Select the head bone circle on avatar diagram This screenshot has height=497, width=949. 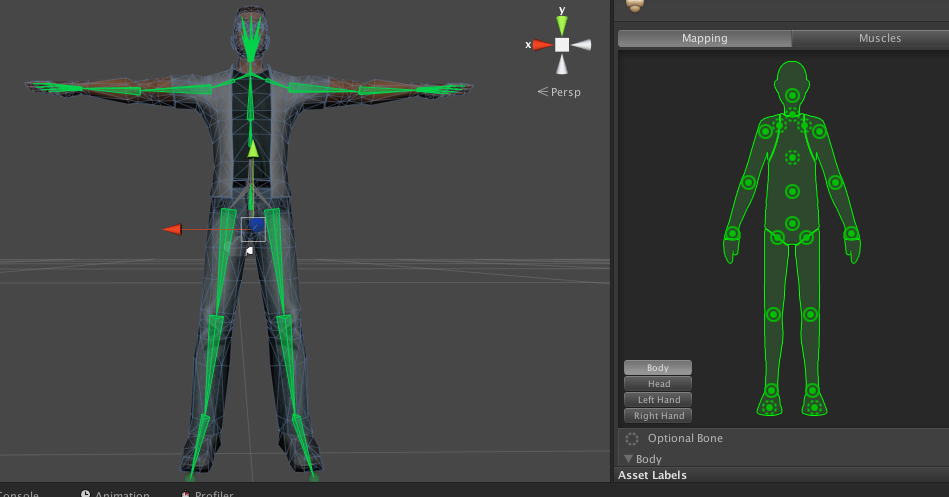(x=792, y=96)
